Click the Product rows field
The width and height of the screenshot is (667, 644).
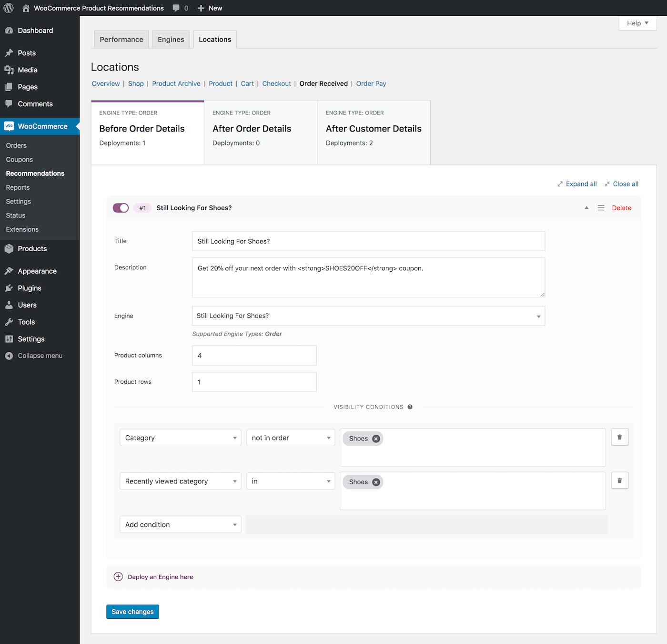pyautogui.click(x=254, y=382)
